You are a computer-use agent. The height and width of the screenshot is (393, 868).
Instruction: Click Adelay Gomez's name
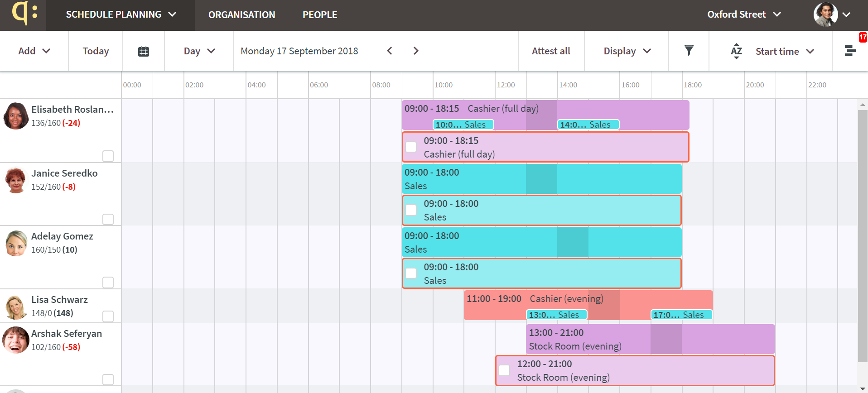click(x=62, y=236)
